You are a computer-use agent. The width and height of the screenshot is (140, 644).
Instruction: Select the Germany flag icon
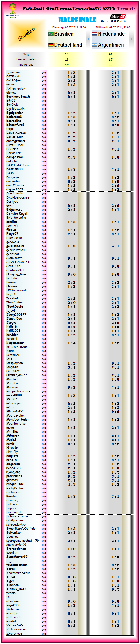(51, 45)
